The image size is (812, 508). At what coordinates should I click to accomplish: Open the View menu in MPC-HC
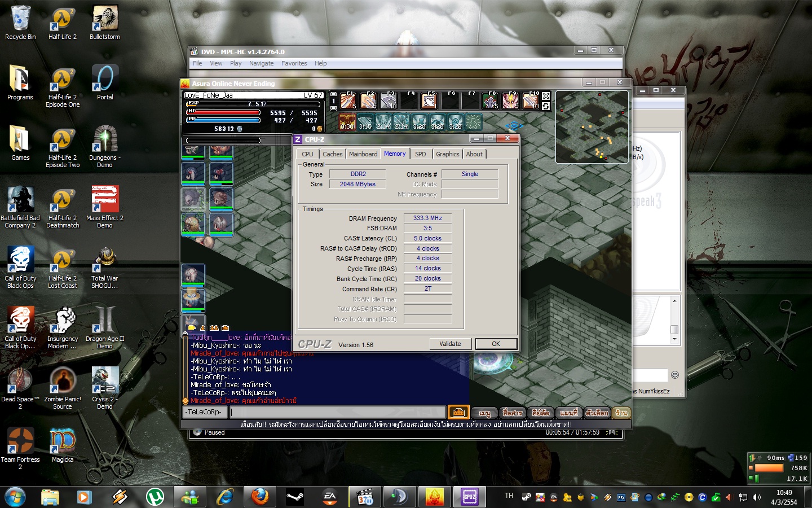pos(216,63)
